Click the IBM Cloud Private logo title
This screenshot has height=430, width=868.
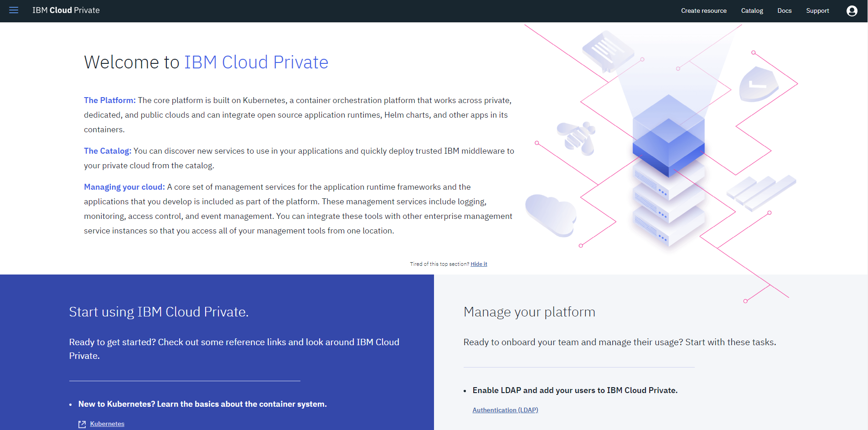(66, 10)
